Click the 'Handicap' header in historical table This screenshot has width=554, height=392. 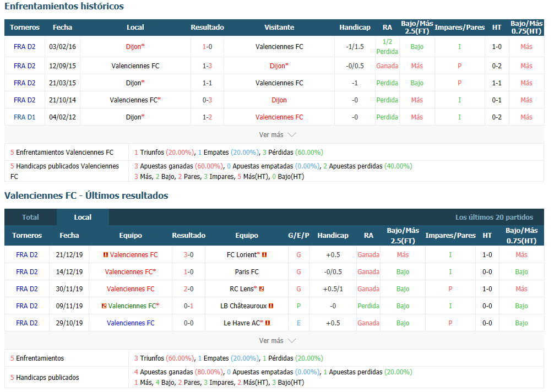tap(355, 27)
